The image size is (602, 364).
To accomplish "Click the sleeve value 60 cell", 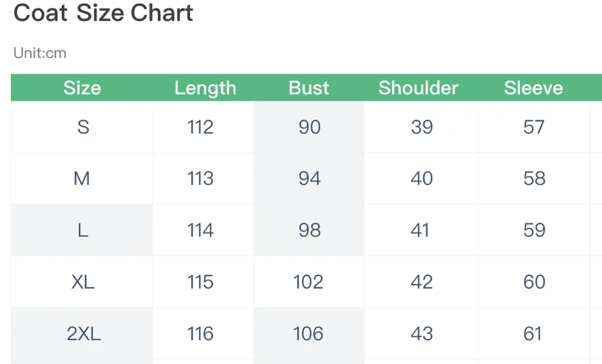I will tap(534, 282).
